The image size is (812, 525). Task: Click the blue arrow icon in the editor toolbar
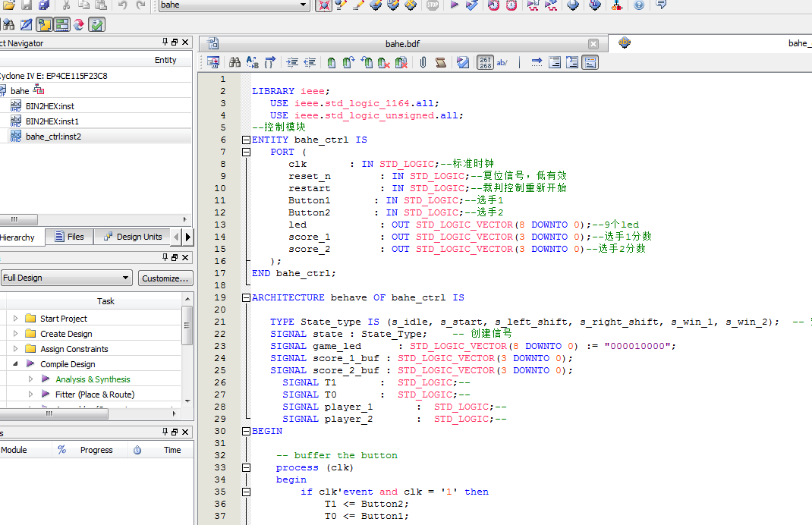tap(537, 63)
